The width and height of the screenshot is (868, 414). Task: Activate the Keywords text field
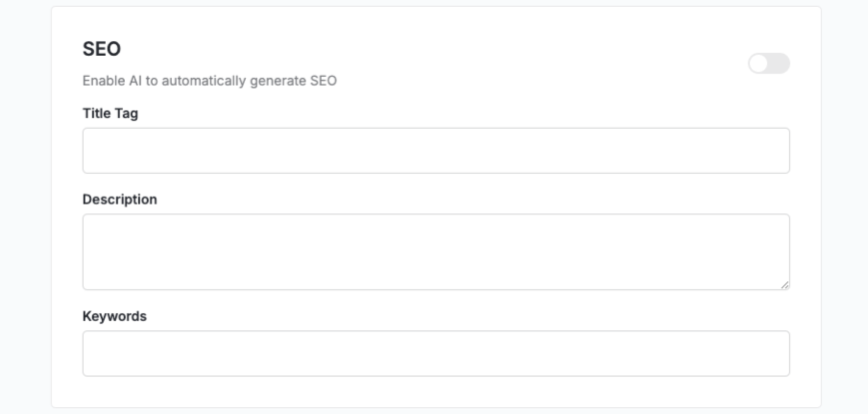click(436, 353)
